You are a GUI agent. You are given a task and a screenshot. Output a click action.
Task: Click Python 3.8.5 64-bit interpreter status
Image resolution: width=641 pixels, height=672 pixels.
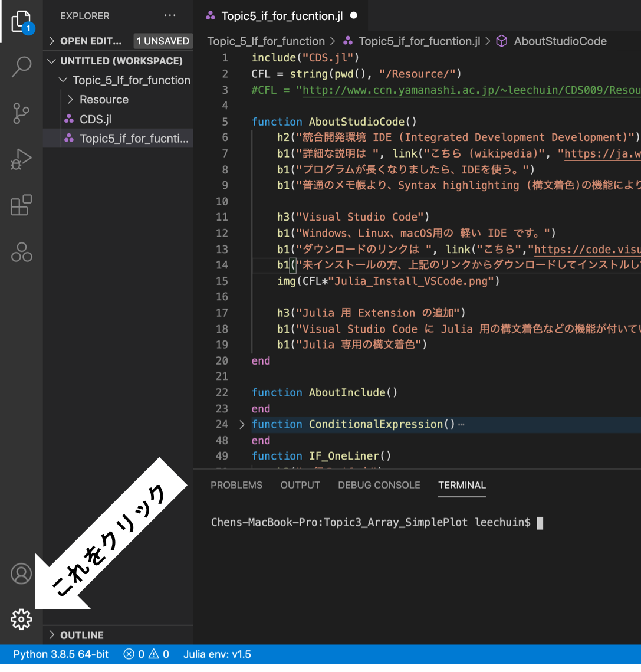click(61, 654)
